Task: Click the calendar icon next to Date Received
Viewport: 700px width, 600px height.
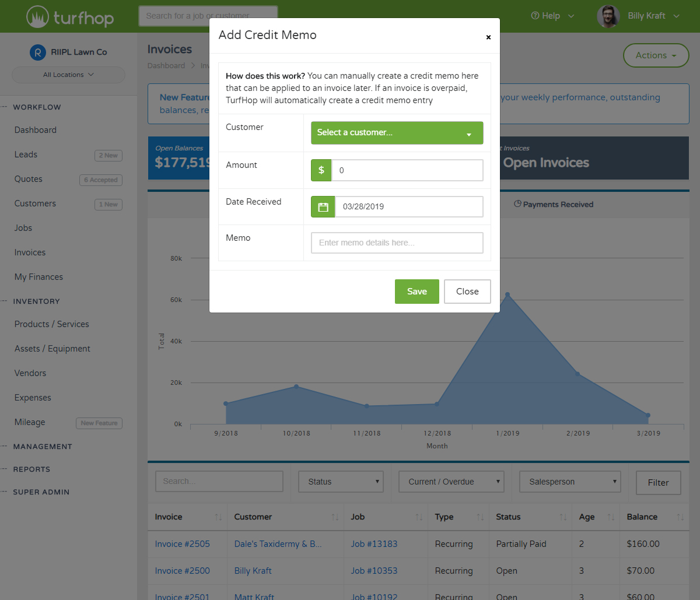Action: click(x=323, y=207)
